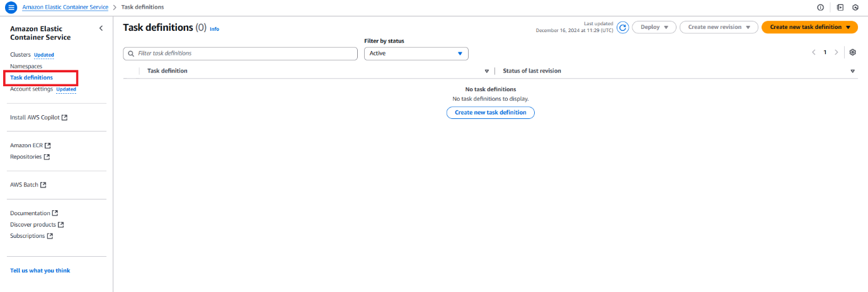Image resolution: width=868 pixels, height=292 pixels.
Task: Click the Task definitions breadcrumb text
Action: click(142, 7)
